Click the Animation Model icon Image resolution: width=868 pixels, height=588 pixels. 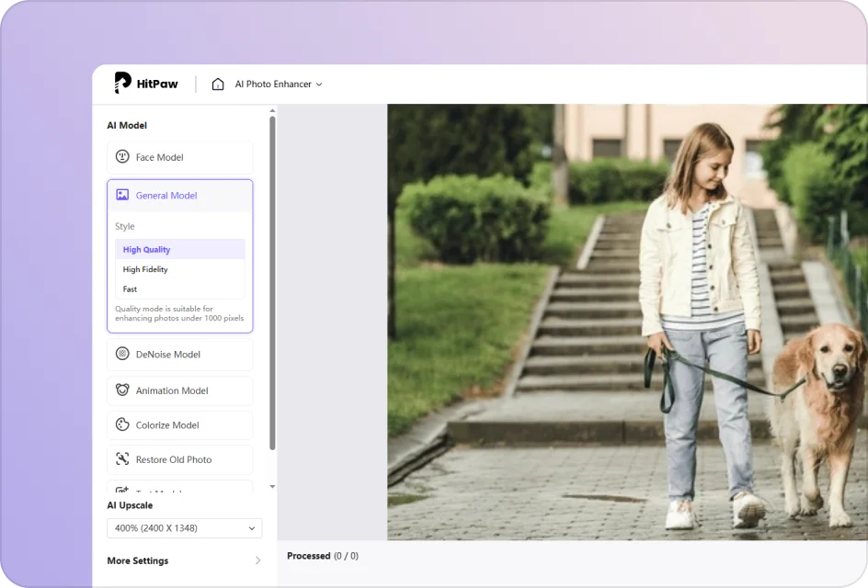[123, 390]
